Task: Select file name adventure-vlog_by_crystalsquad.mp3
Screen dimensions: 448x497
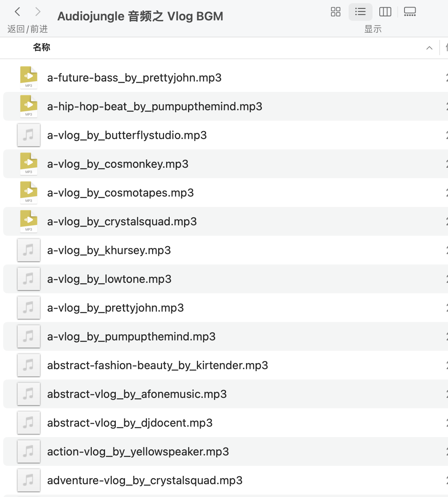Action: point(145,480)
